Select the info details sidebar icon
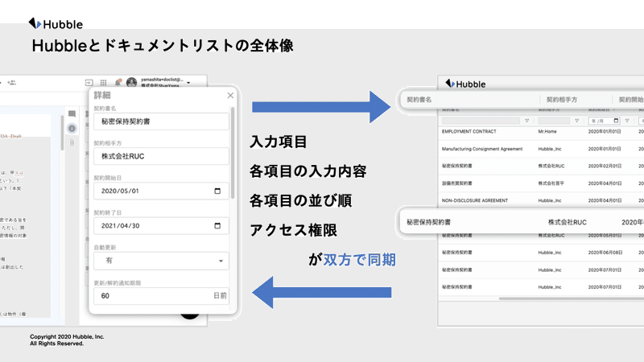 click(x=72, y=129)
